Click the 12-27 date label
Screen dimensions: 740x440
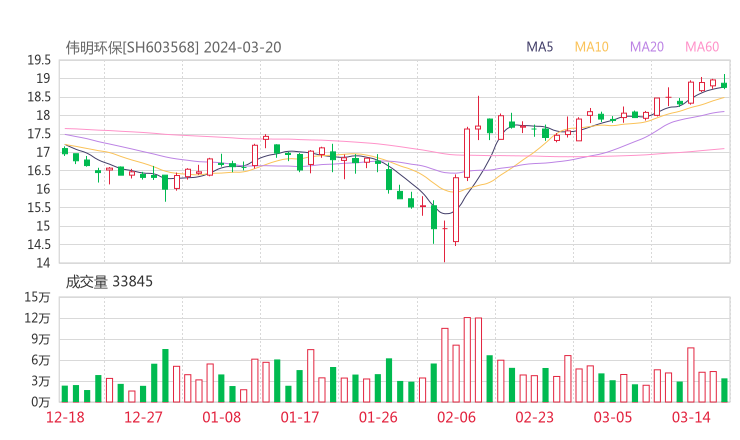click(143, 417)
